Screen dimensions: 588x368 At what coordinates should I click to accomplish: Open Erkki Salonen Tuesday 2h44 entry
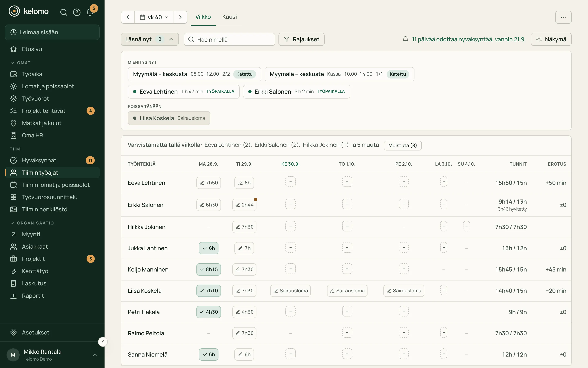244,205
